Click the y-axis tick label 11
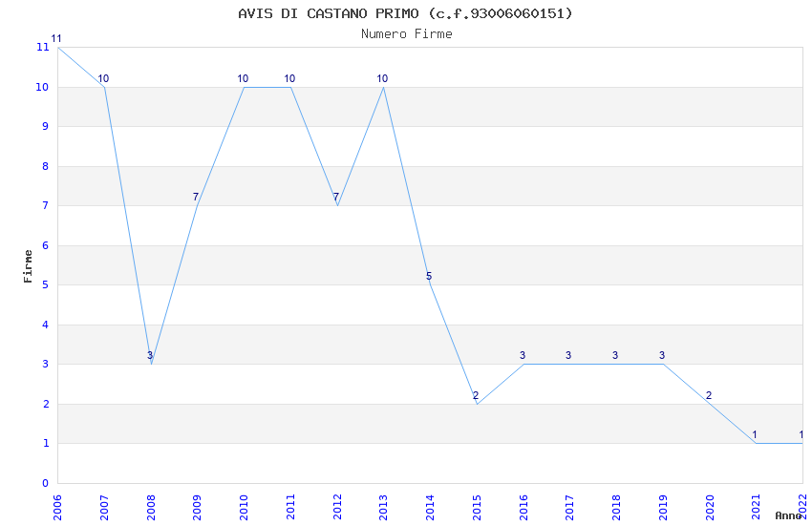Viewport: 812px width, 525px height. click(x=42, y=47)
